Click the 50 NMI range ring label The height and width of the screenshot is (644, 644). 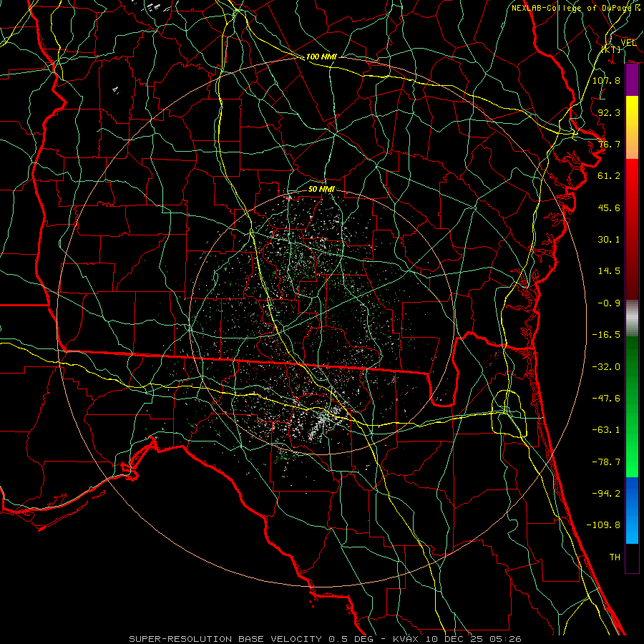pyautogui.click(x=321, y=189)
